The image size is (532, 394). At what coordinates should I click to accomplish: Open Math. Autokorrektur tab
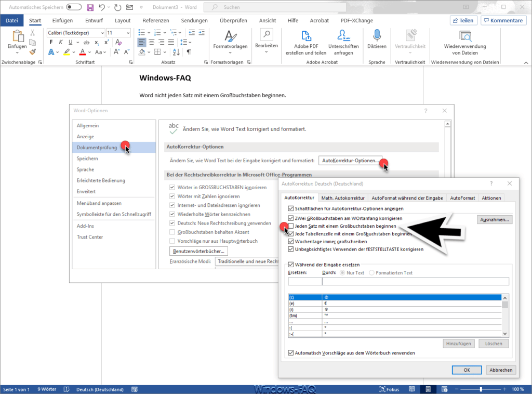coord(343,198)
